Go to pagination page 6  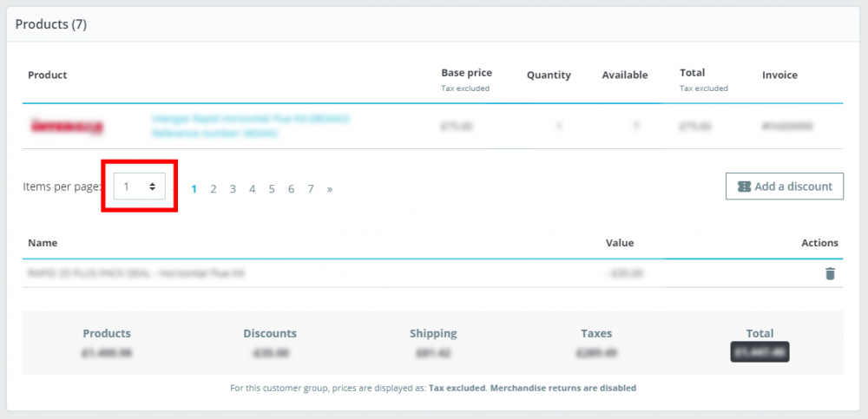[x=291, y=188]
